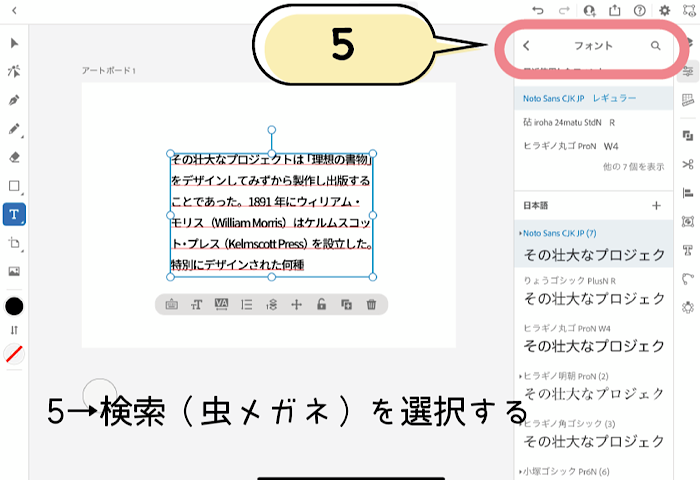Select the Eraser tool

point(14,157)
